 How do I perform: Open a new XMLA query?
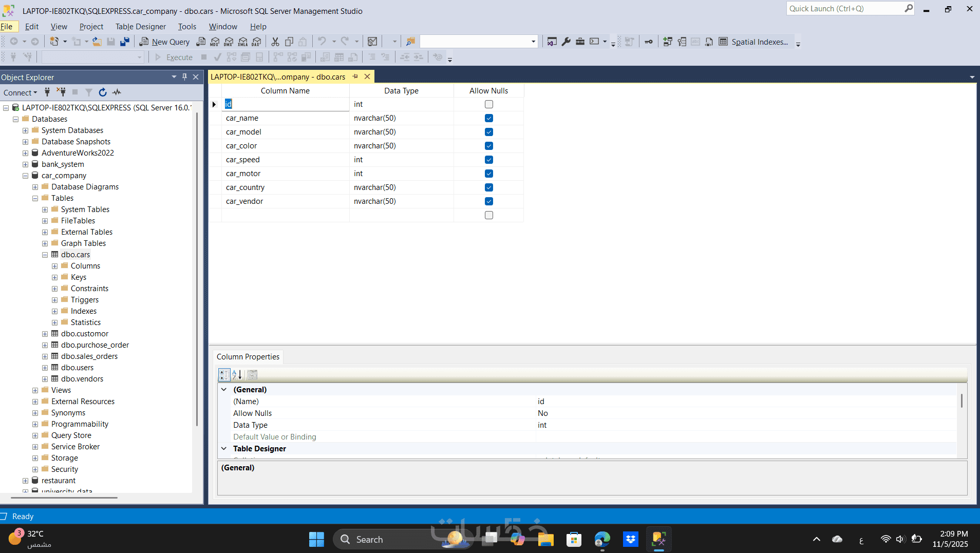pos(242,42)
